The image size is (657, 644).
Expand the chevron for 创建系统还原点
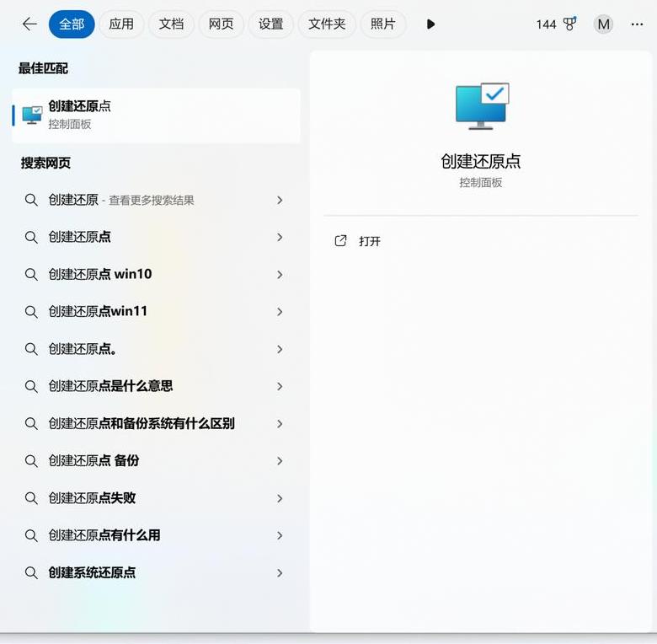pos(280,572)
